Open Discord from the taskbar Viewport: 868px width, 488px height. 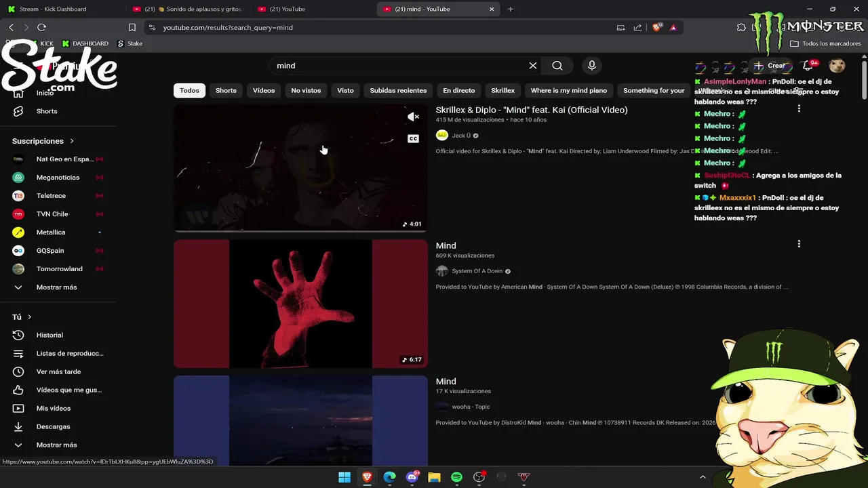412,477
